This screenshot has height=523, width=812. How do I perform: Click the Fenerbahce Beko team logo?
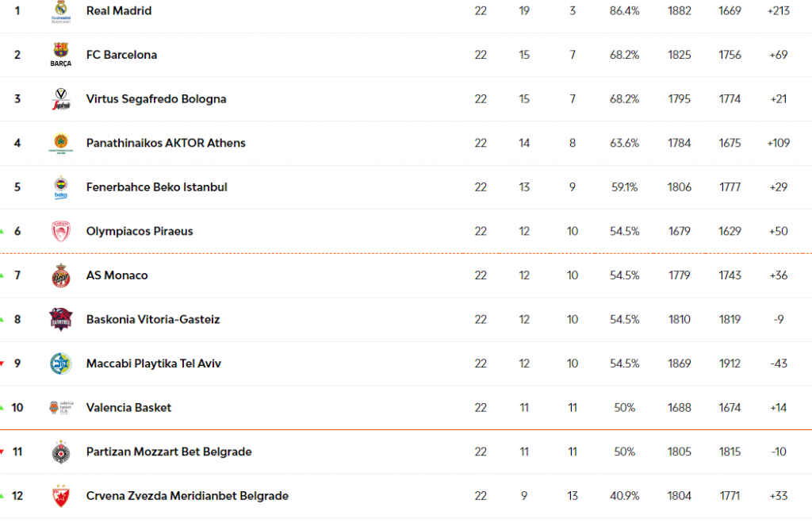(61, 187)
